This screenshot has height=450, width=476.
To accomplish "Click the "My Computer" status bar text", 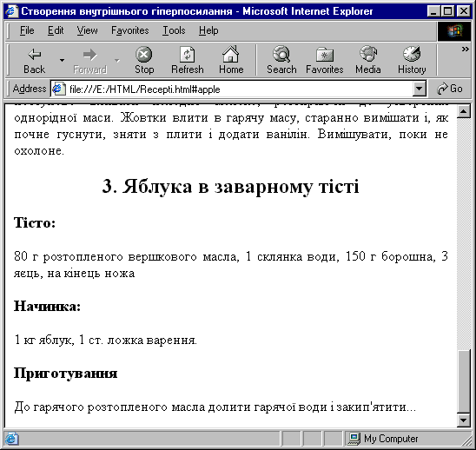I will 391,439.
